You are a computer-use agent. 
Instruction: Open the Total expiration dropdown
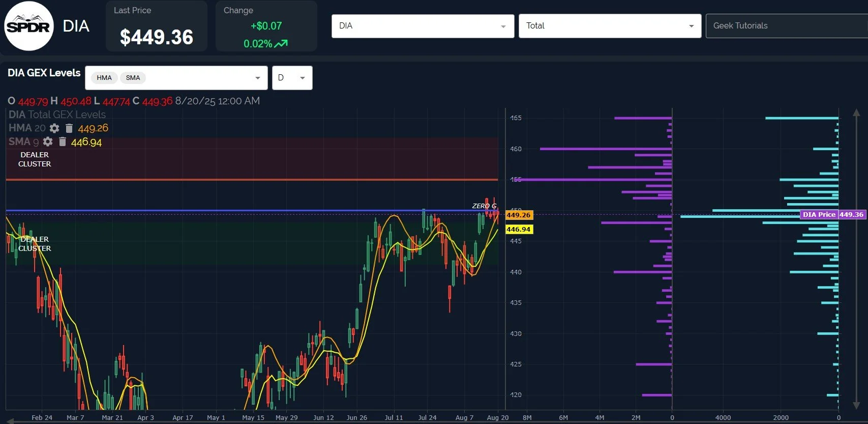(610, 26)
